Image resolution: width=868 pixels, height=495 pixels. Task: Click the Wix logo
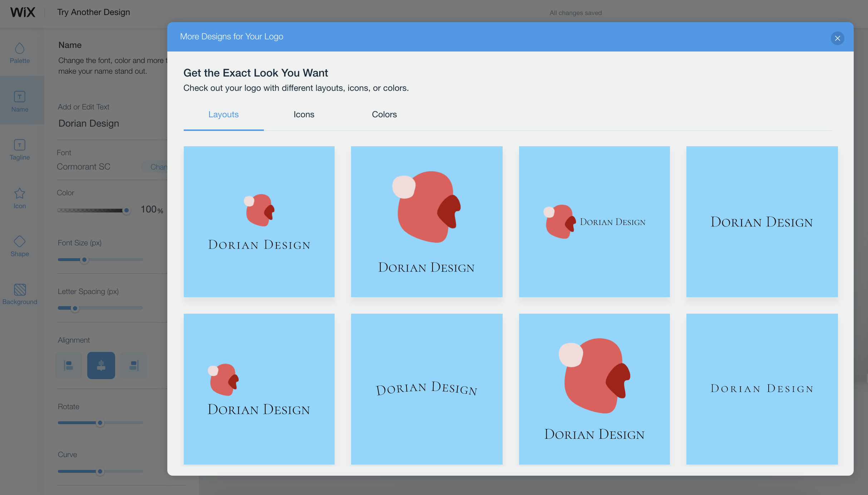pos(23,12)
